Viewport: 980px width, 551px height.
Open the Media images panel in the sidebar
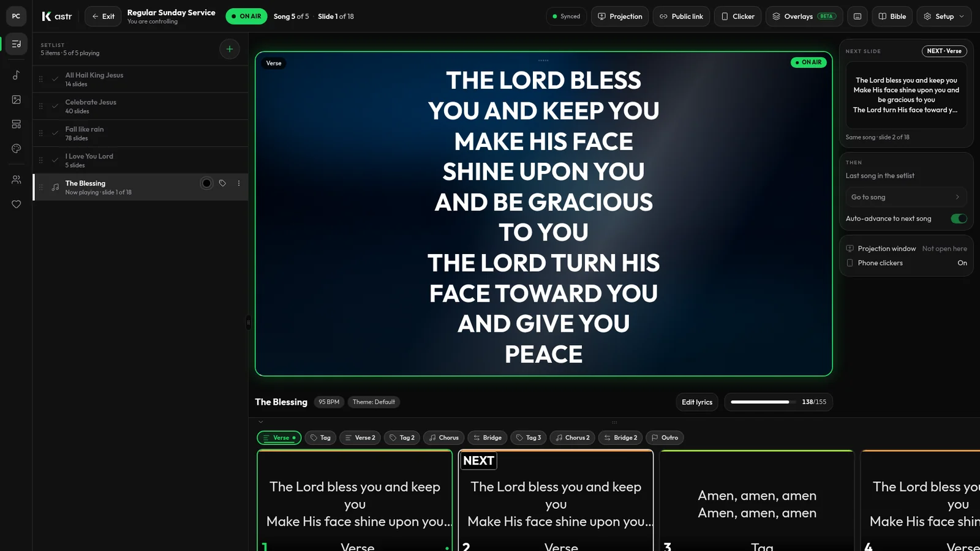(x=17, y=99)
